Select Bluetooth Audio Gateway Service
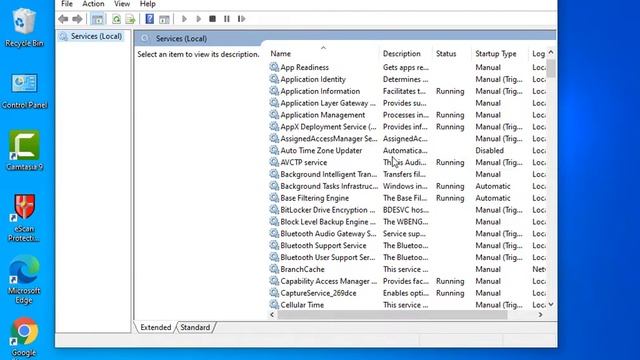Viewport: 640px width, 360px height. pyautogui.click(x=328, y=233)
